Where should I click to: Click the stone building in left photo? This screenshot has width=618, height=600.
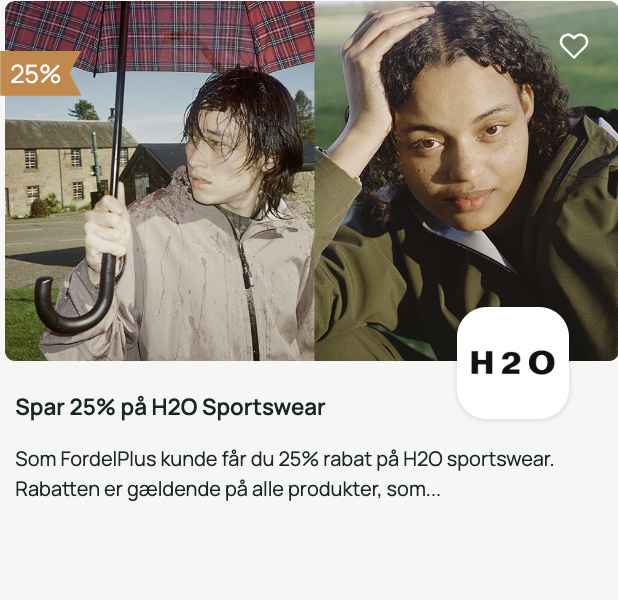click(65, 170)
